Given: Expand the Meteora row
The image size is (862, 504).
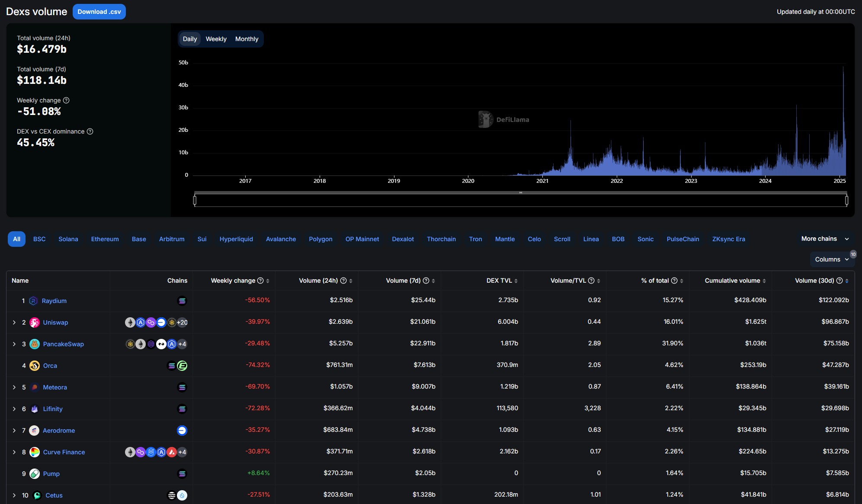Looking at the screenshot, I should [14, 387].
